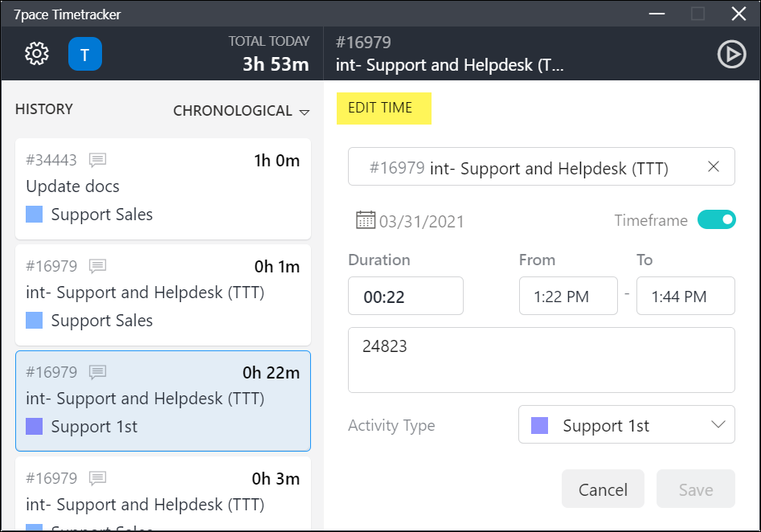761x532 pixels.
Task: Open comment icon on the 0h 1m entry
Action: coord(97,266)
